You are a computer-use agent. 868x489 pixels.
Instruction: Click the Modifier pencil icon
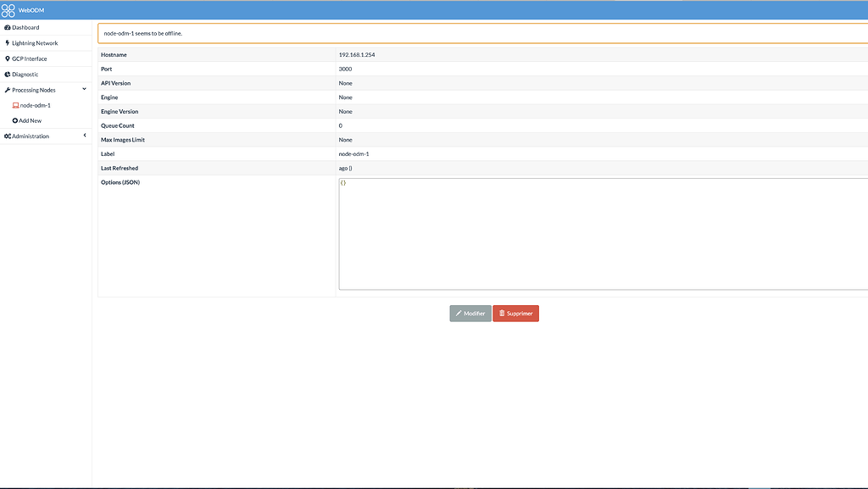click(x=459, y=313)
